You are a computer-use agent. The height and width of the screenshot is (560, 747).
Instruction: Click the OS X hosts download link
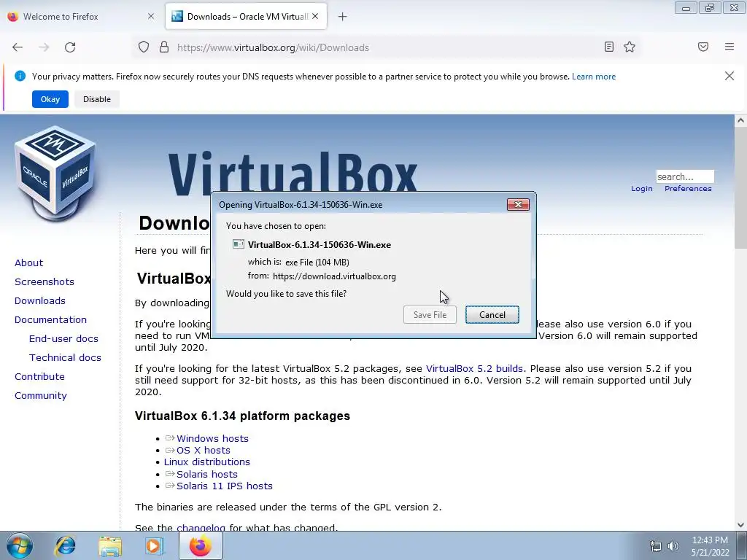click(204, 451)
